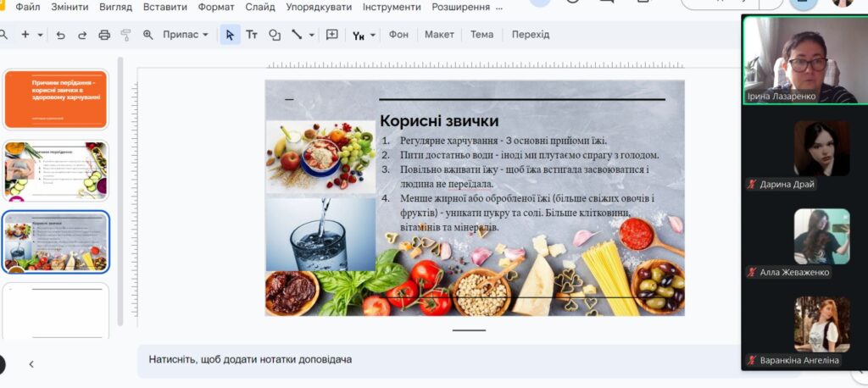Select the Text box tool
The height and width of the screenshot is (388, 868).
pos(252,35)
